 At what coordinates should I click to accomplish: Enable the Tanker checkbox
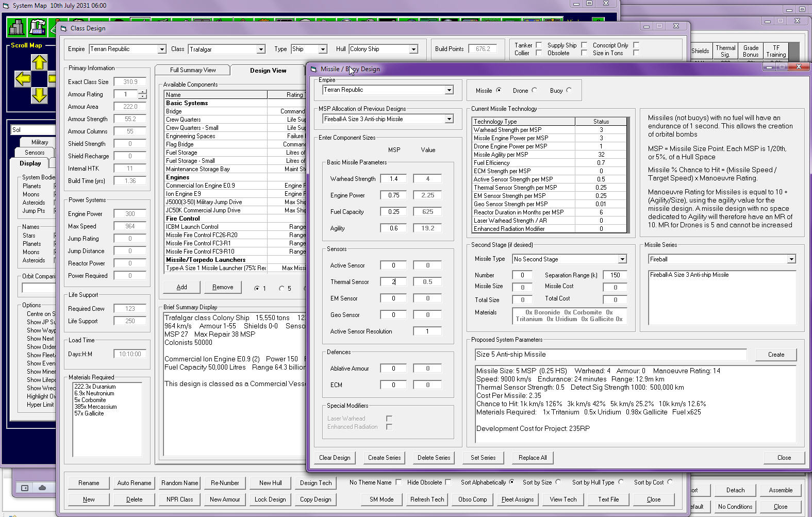point(539,45)
